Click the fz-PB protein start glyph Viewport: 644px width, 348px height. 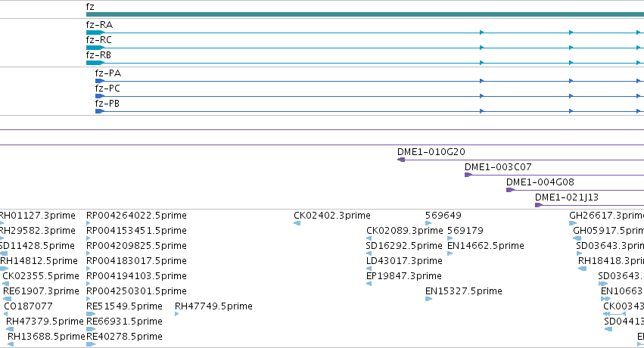click(x=100, y=111)
